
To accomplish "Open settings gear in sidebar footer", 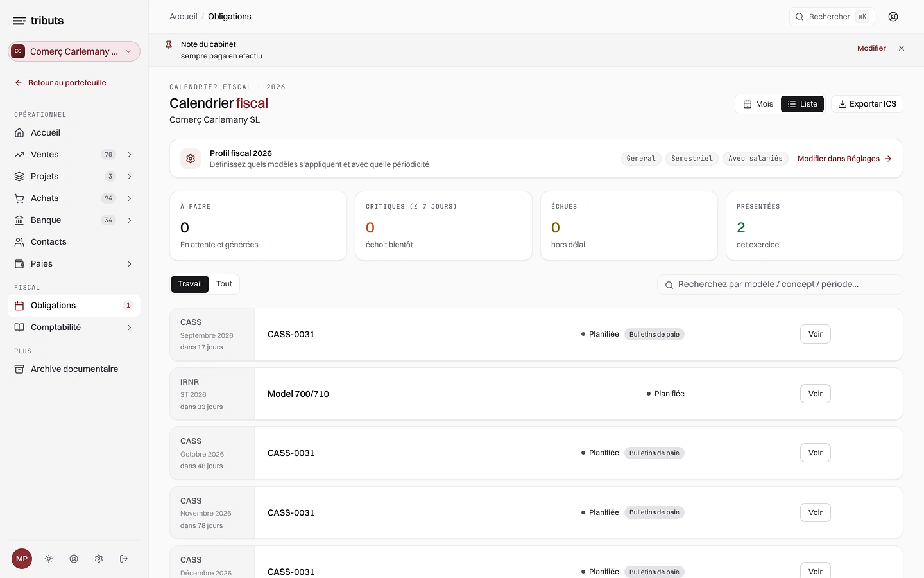I will [x=99, y=559].
